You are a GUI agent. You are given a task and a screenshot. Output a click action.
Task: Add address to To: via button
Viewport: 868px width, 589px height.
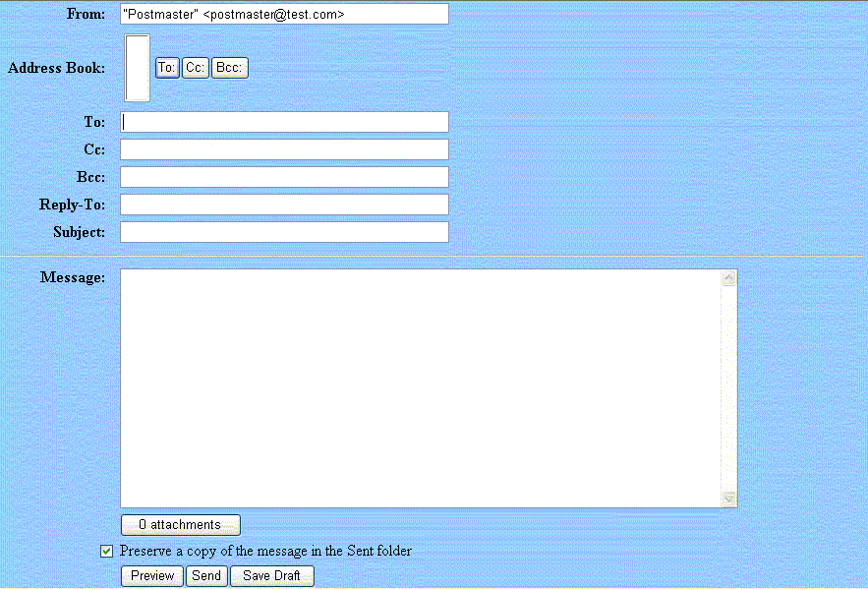pyautogui.click(x=167, y=68)
